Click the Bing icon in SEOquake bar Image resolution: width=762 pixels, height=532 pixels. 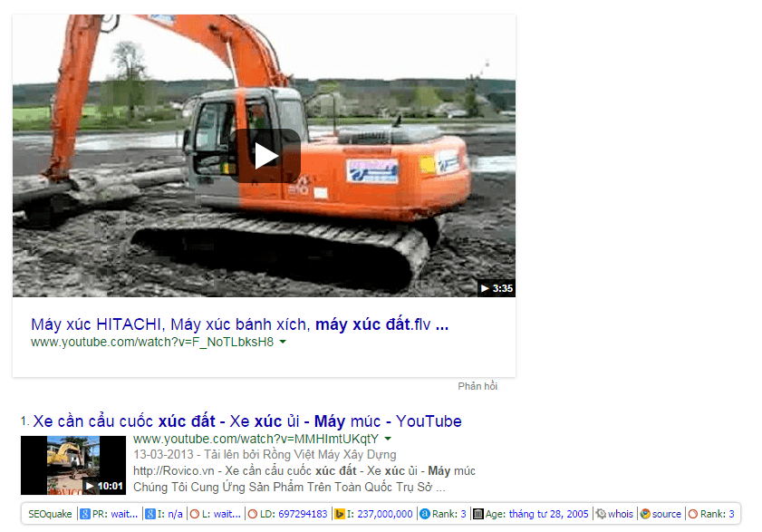tap(340, 514)
